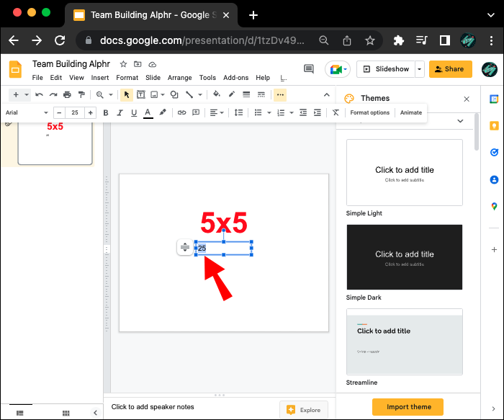The image size is (504, 420).
Task: Open the Arial font dropdown
Action: (27, 112)
